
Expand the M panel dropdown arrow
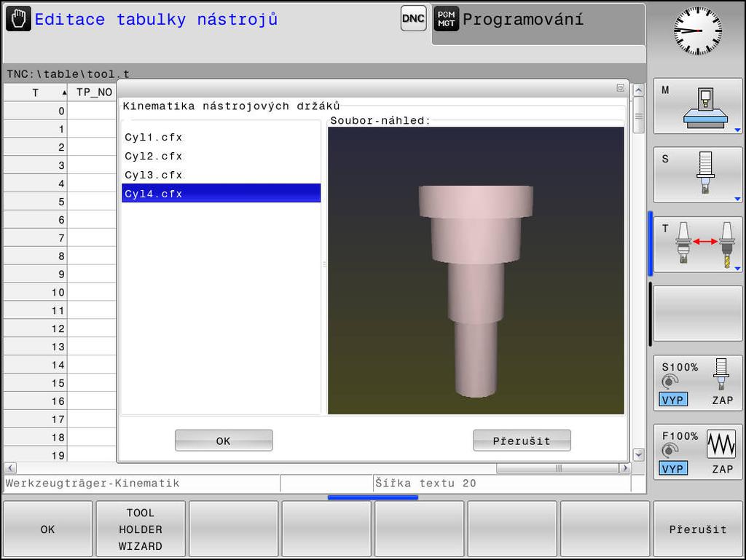pos(737,130)
